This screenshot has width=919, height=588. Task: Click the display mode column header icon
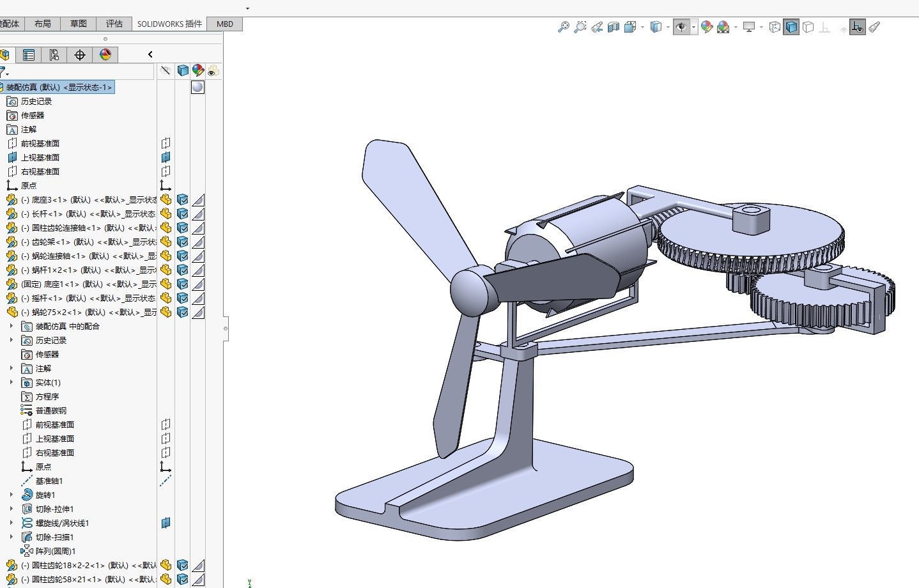[183, 70]
